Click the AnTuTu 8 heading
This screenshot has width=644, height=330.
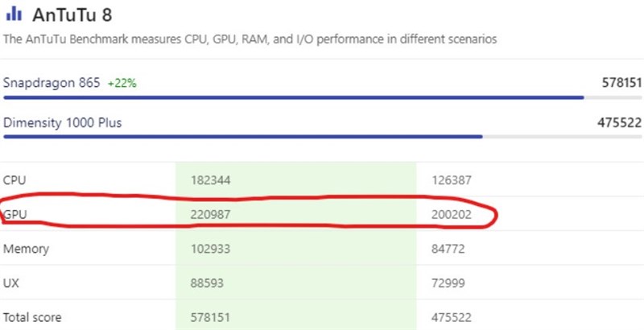(72, 15)
